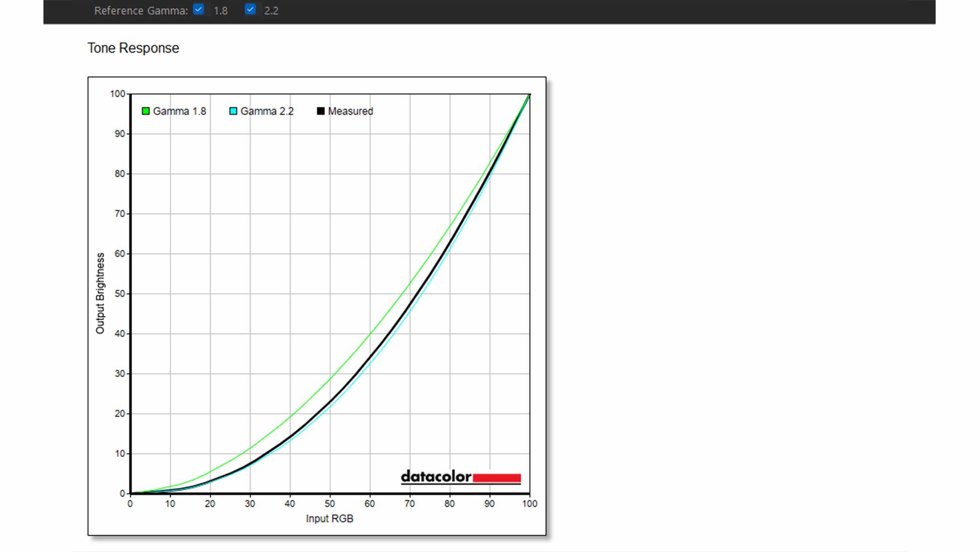Click the Output Brightness axis title
Image resolution: width=980 pixels, height=552 pixels.
coord(100,293)
